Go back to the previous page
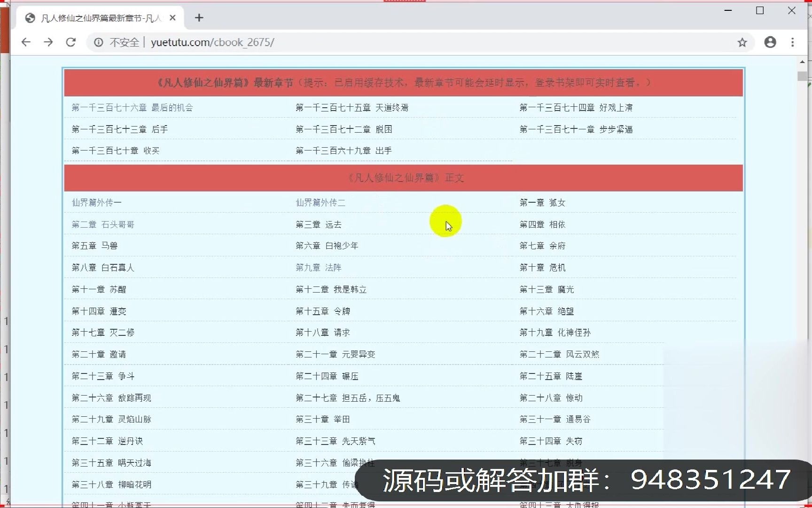812x508 pixels. tap(26, 42)
